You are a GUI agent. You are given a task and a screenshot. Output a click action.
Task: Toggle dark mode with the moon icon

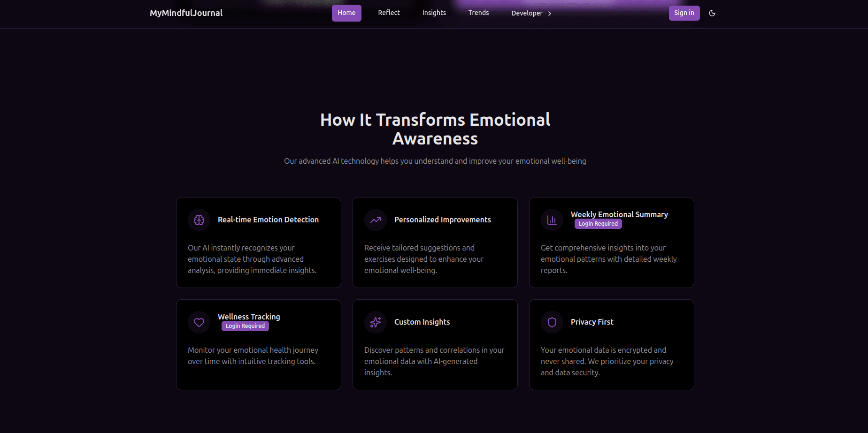point(712,13)
